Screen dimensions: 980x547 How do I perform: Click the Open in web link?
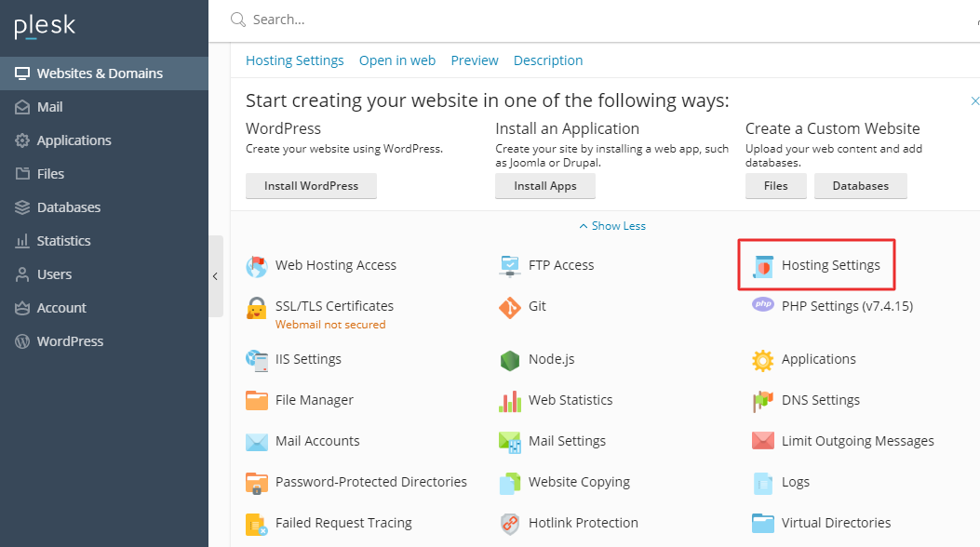click(x=396, y=60)
